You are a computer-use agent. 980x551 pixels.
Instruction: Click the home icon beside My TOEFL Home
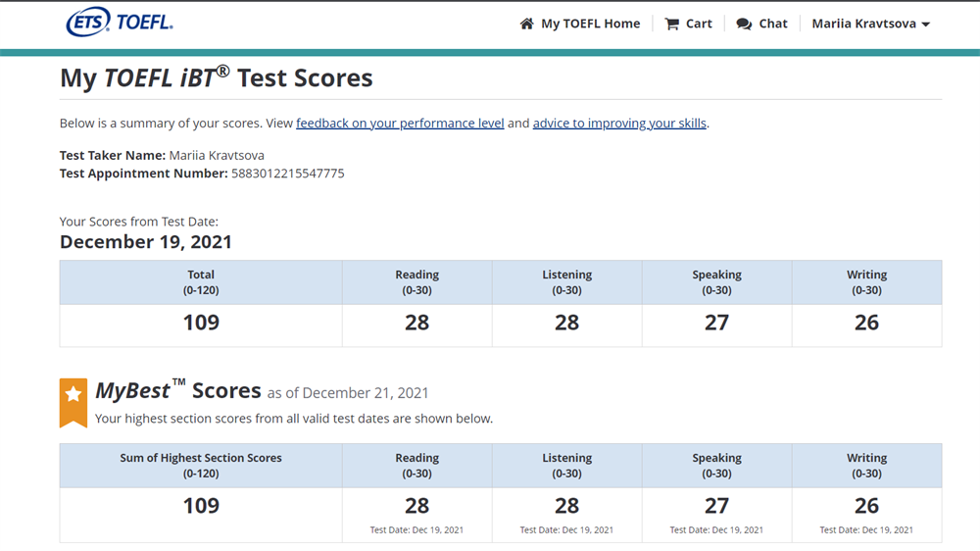click(527, 24)
